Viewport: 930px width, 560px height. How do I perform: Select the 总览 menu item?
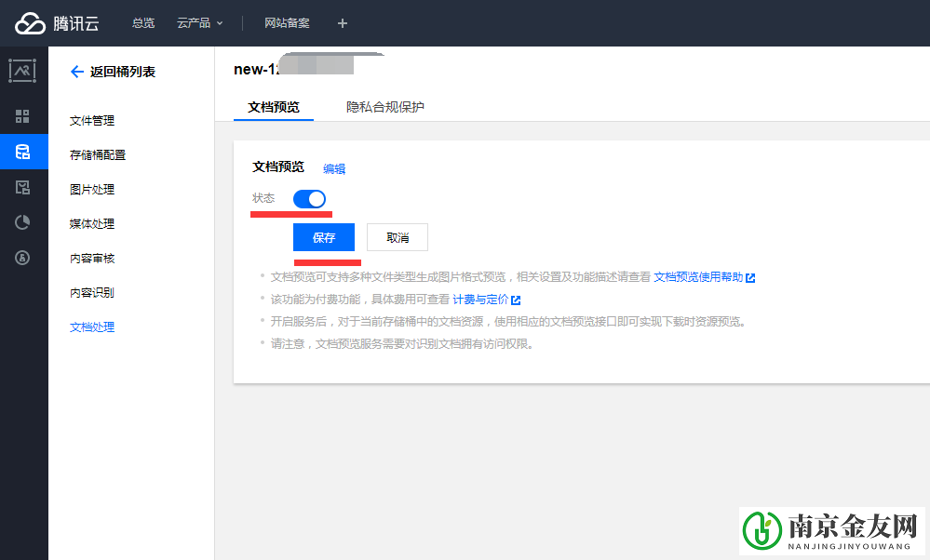142,23
